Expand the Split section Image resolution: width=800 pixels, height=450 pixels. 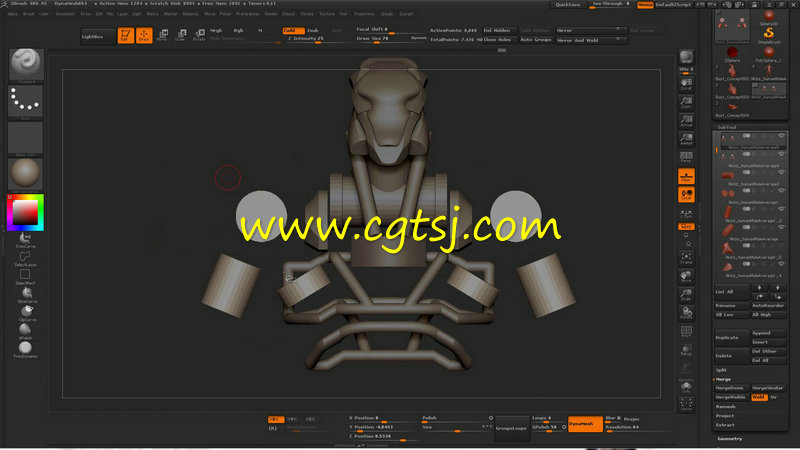click(x=721, y=370)
